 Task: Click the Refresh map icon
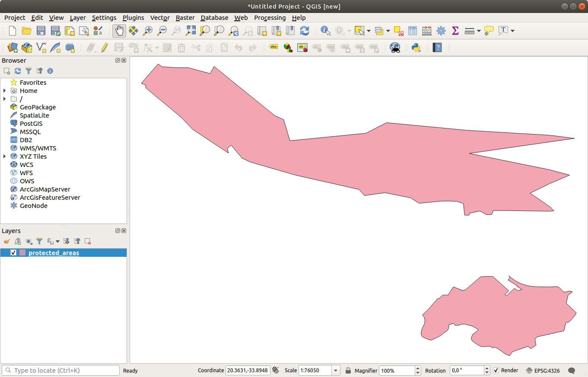tap(305, 31)
